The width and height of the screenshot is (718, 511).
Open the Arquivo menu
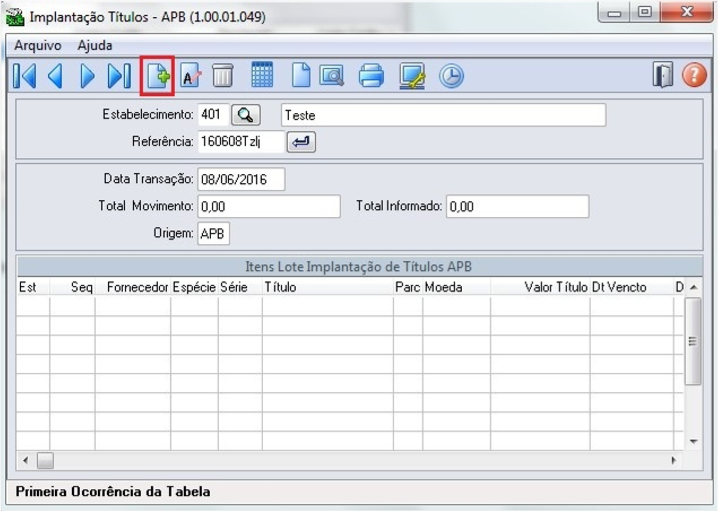pos(38,45)
